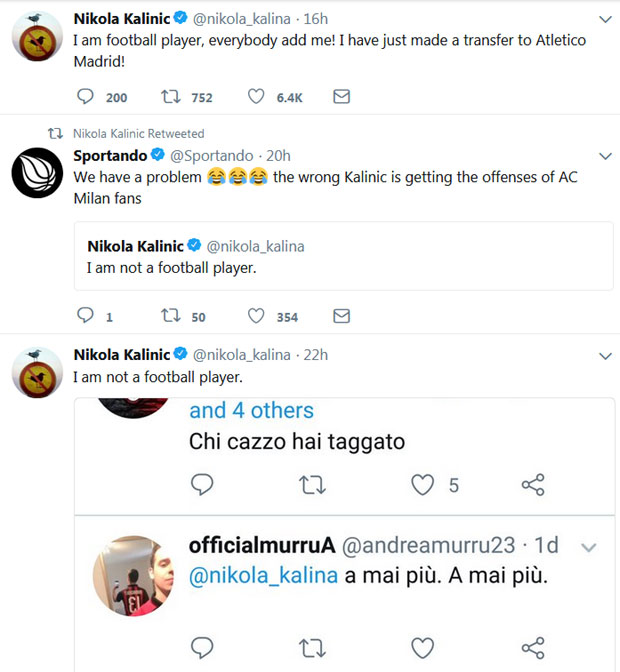Share Sportando tweet via message envelope icon

coord(341,316)
